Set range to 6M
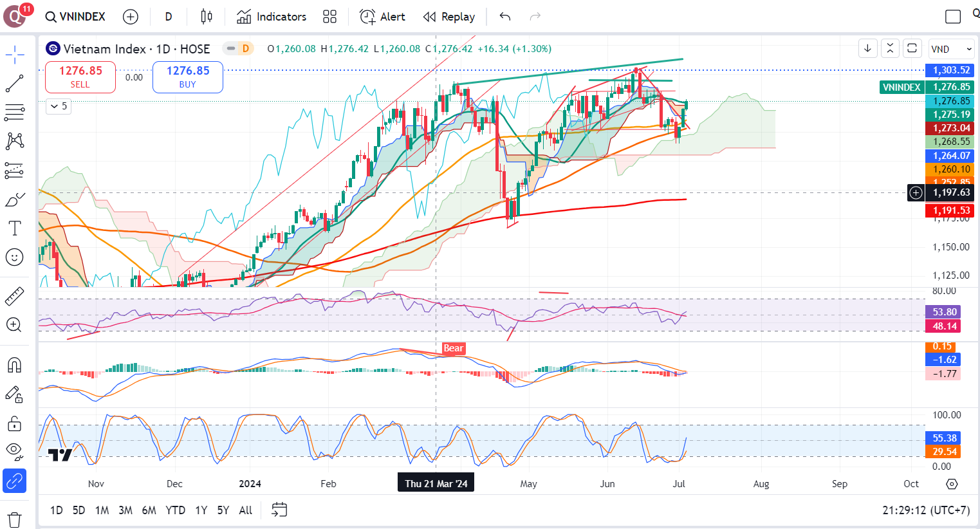This screenshot has height=529, width=980. click(x=149, y=510)
